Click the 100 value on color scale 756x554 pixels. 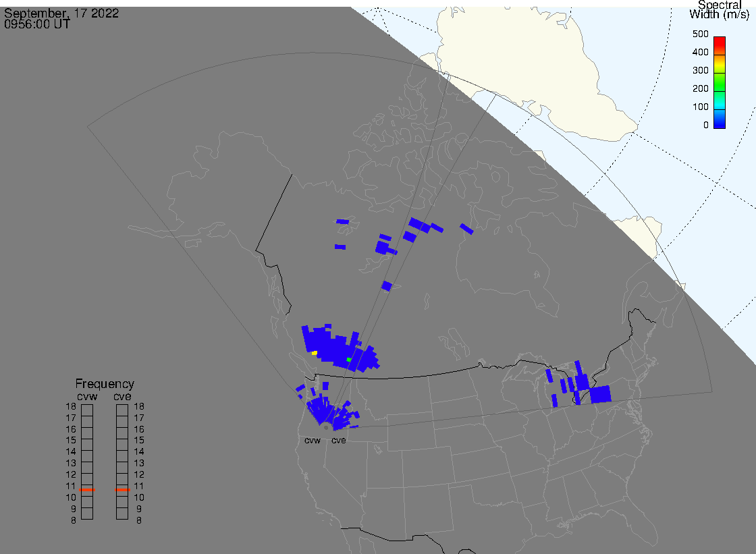coord(700,107)
